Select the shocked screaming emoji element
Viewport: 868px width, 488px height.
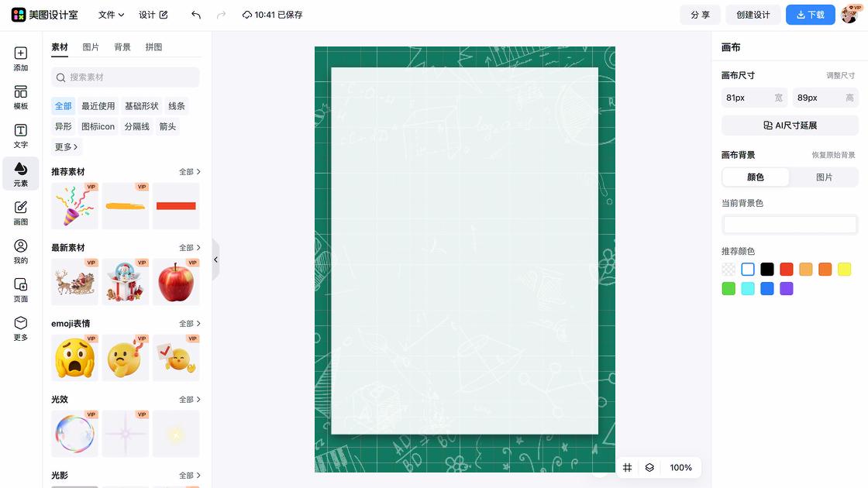[74, 357]
